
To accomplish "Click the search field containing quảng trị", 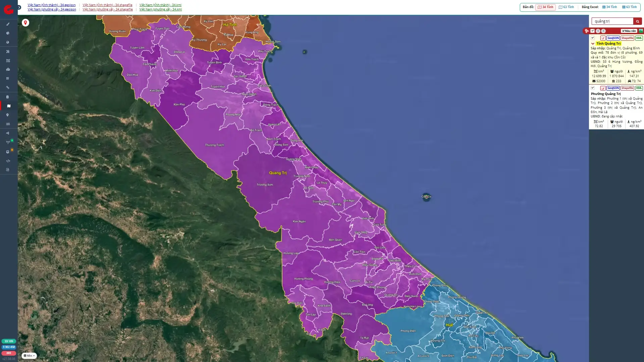I will [x=612, y=21].
